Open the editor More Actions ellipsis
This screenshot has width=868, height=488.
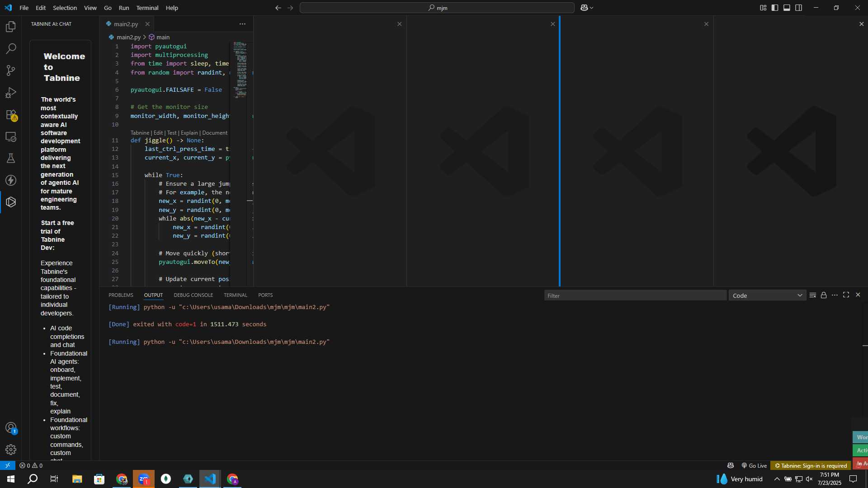click(x=242, y=24)
